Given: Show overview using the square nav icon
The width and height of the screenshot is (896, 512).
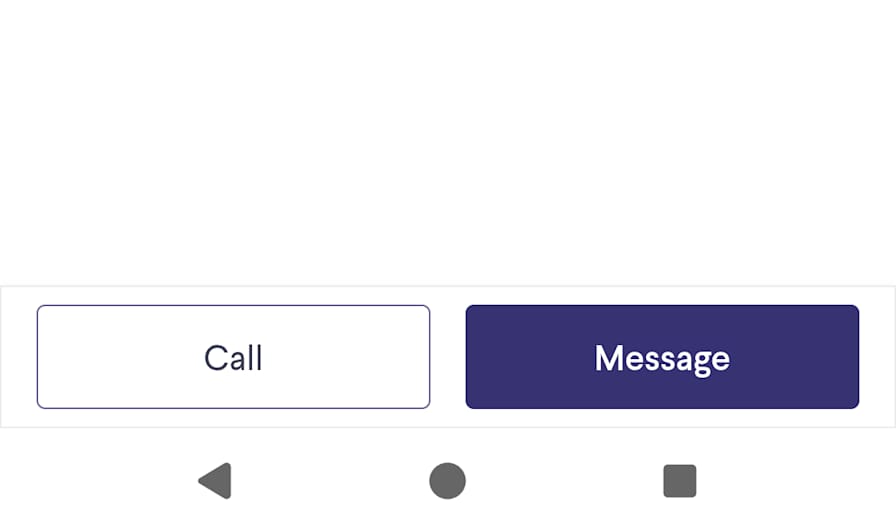Looking at the screenshot, I should coord(679,481).
